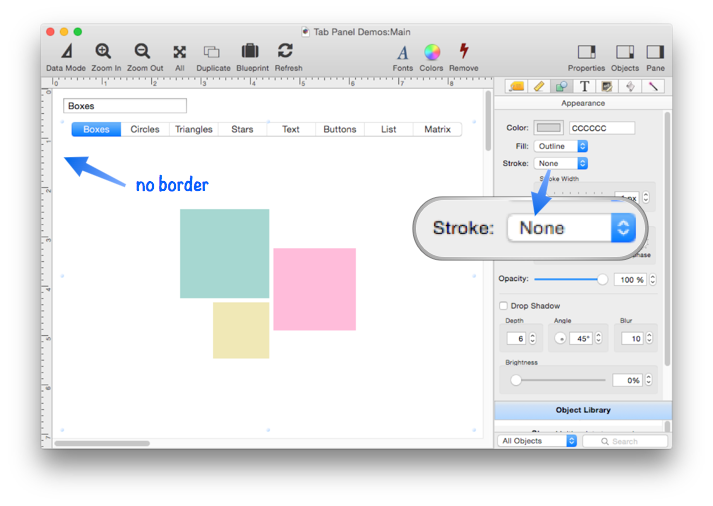Click the grey Color swatch well
The width and height of the screenshot is (713, 506).
(x=549, y=128)
